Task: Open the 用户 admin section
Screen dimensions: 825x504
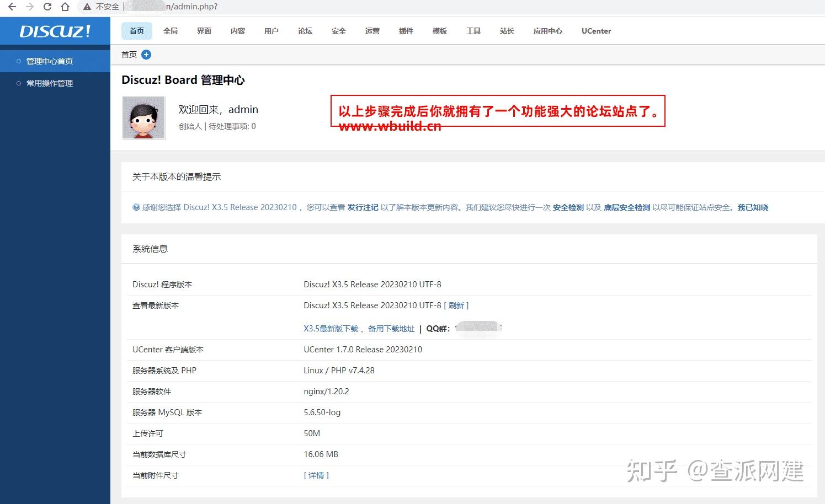Action: point(271,31)
